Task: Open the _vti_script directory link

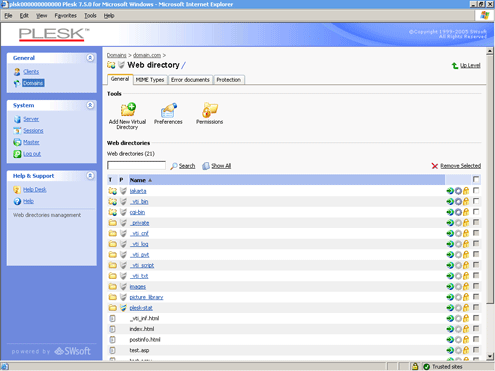Action: 142,265
